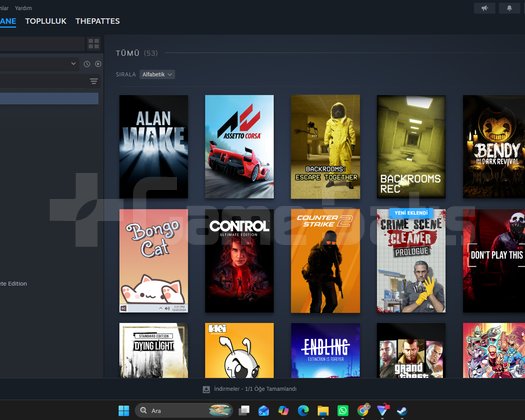Image resolution: width=525 pixels, height=420 pixels.
Task: Open the Yardım menu
Action: (23, 8)
